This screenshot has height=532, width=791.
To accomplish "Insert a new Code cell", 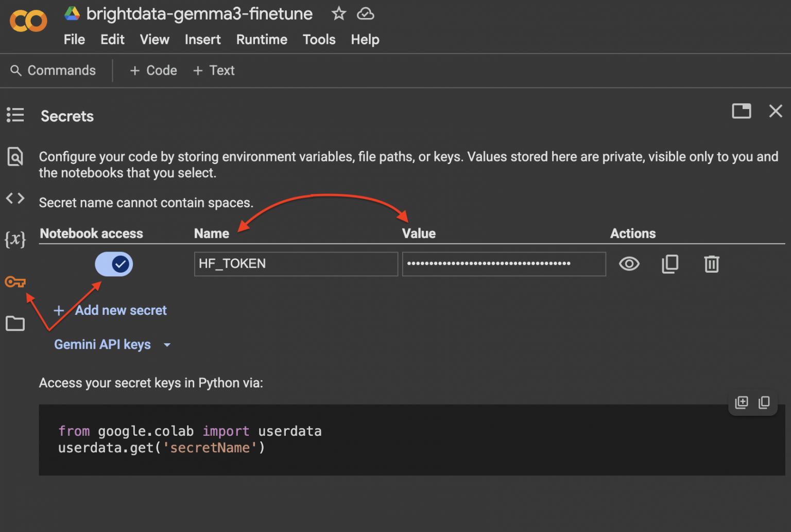I will tap(153, 70).
